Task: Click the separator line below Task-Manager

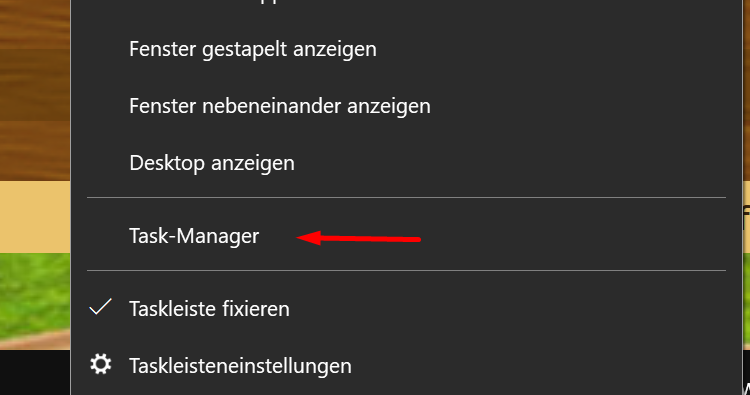Action: click(x=407, y=270)
